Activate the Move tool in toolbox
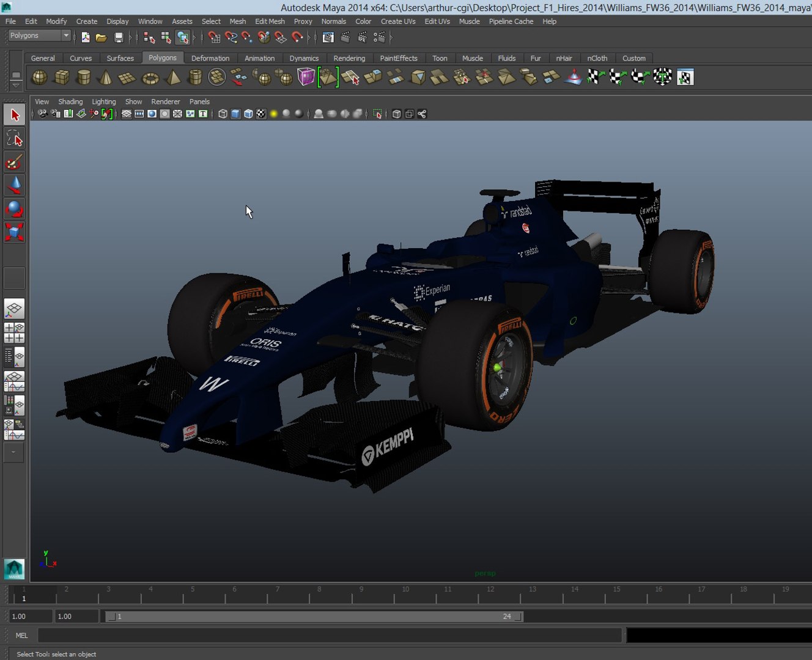Viewport: 812px width, 660px height. [14, 185]
